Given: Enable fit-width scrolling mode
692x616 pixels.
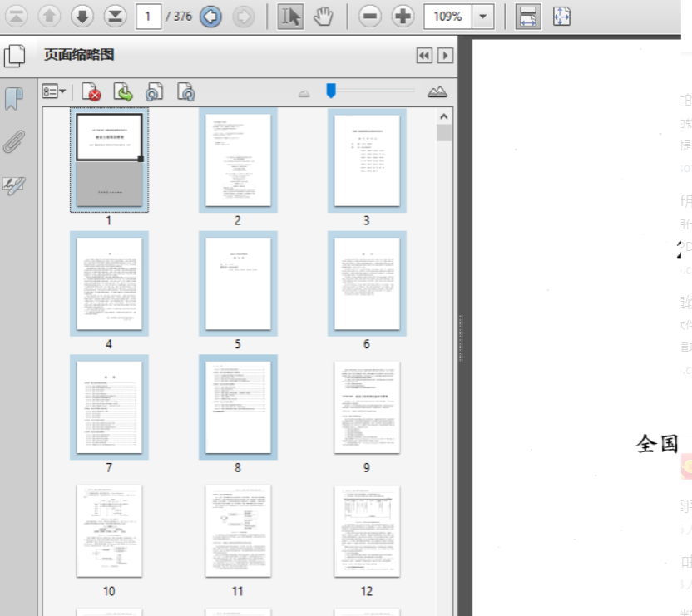Looking at the screenshot, I should click(x=528, y=17).
